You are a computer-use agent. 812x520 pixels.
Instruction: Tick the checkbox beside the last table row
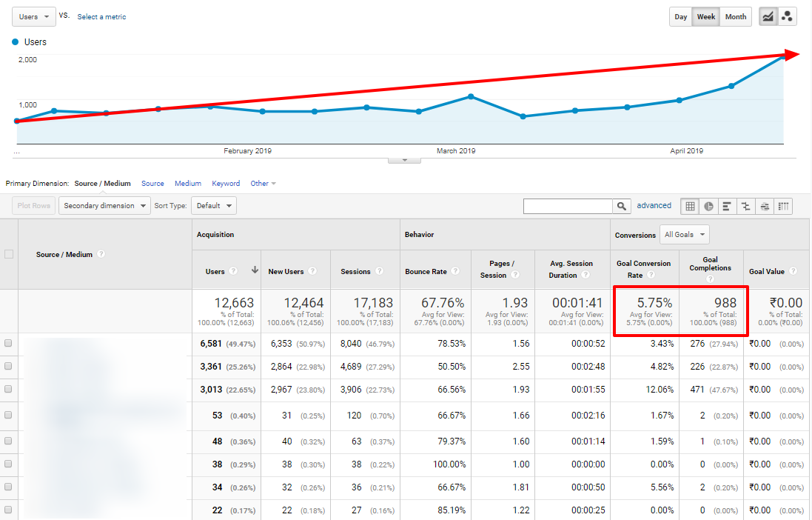(x=9, y=510)
